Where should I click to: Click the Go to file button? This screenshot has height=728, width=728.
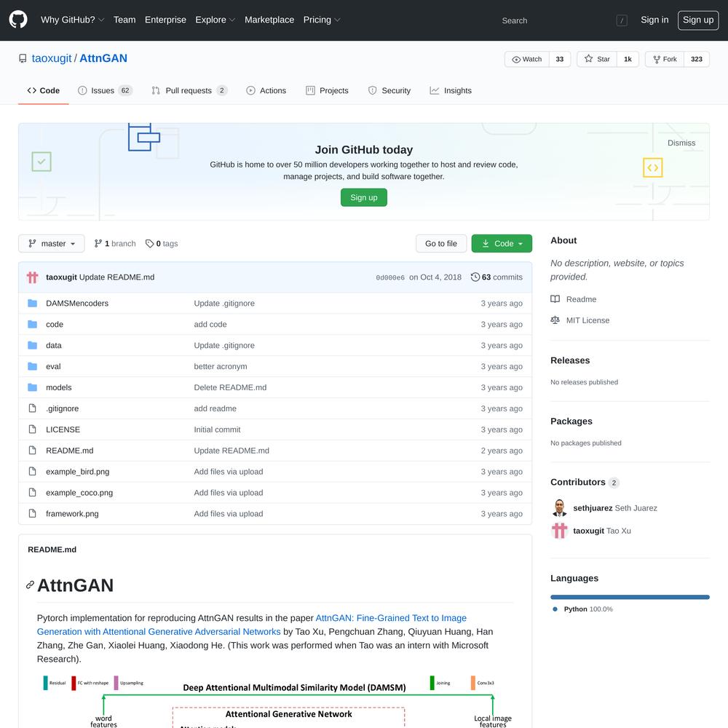click(x=441, y=244)
